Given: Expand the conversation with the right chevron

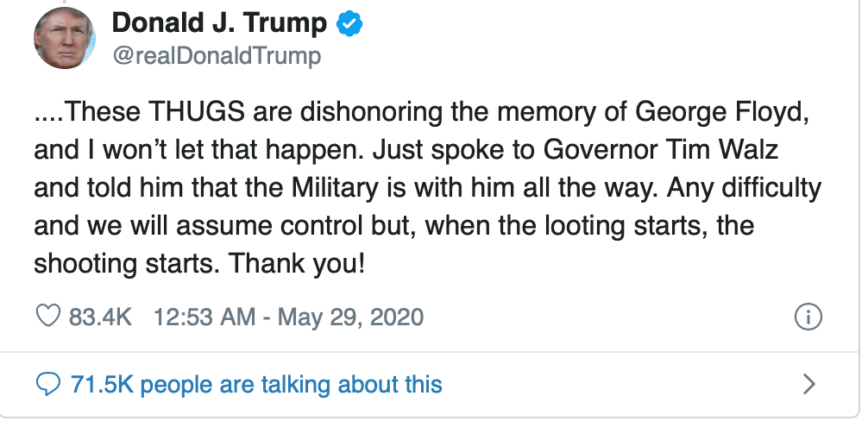Looking at the screenshot, I should tap(808, 383).
